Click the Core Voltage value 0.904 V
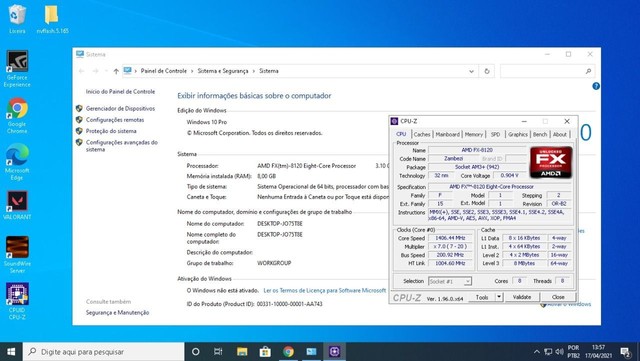640x361 pixels. click(x=509, y=176)
